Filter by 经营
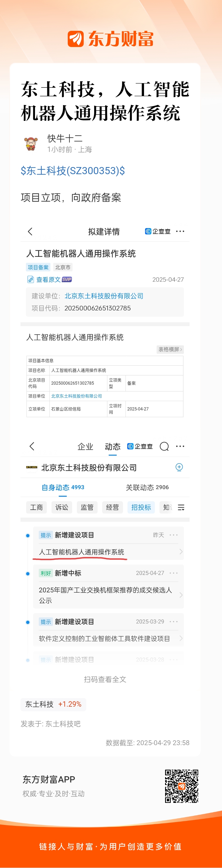 point(112,507)
